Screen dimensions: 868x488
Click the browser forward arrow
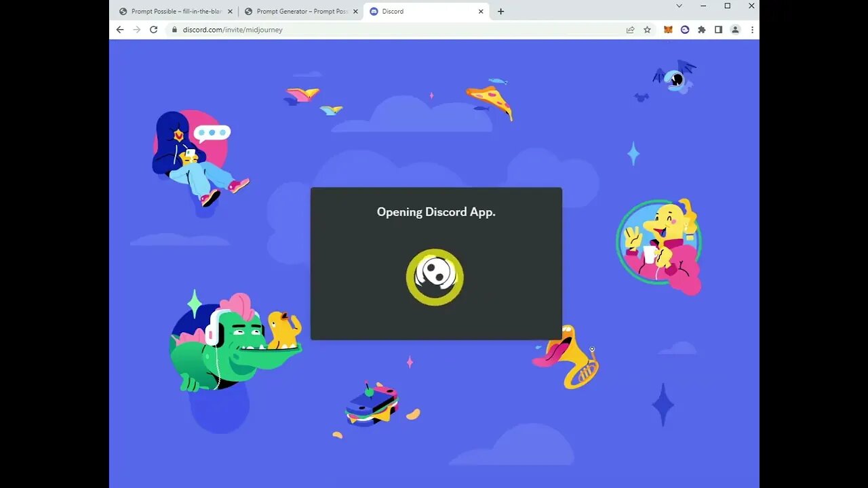(136, 30)
